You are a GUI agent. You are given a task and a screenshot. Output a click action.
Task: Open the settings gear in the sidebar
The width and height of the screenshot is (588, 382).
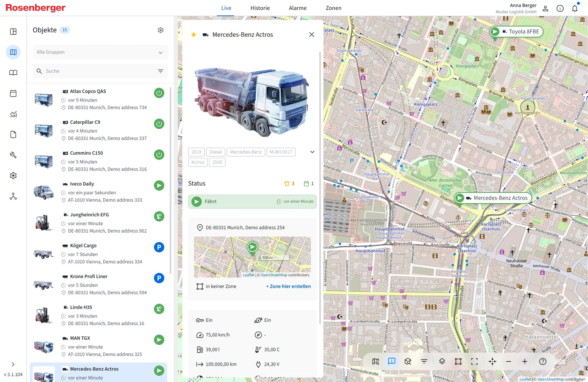[x=13, y=175]
